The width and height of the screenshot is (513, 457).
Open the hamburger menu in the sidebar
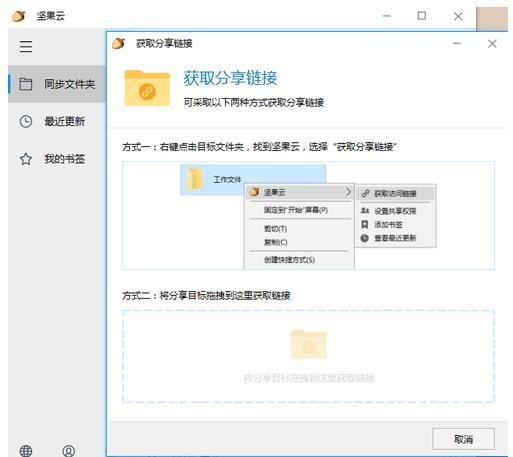tap(26, 47)
